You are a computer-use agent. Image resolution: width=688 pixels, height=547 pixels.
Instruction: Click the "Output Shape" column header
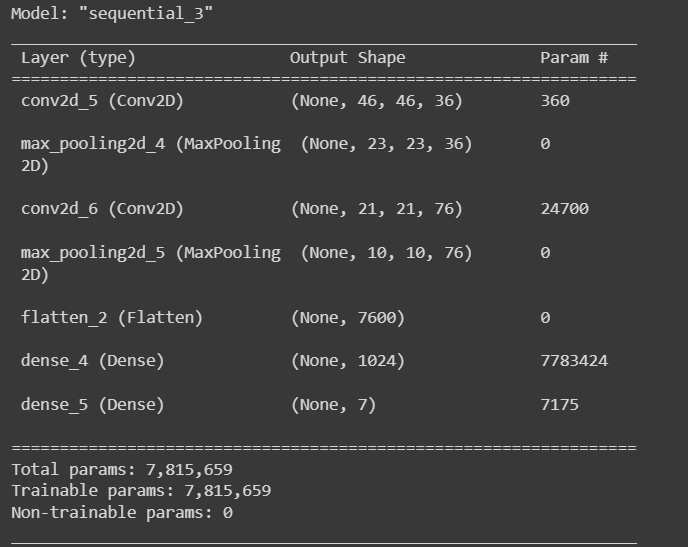348,57
